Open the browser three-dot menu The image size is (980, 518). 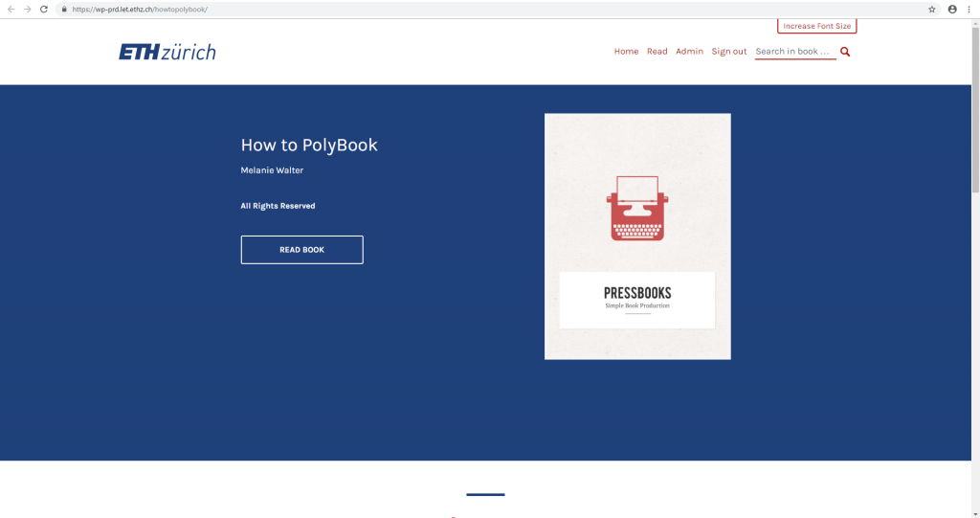tap(969, 10)
